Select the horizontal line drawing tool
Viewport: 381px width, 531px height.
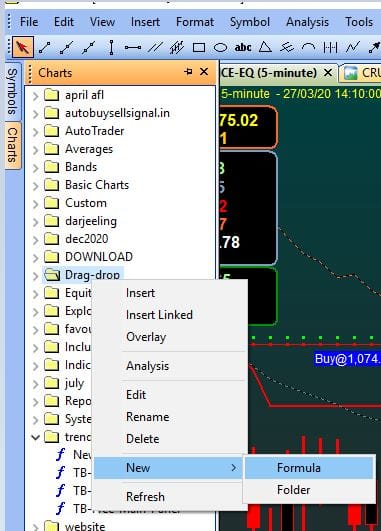coord(132,47)
